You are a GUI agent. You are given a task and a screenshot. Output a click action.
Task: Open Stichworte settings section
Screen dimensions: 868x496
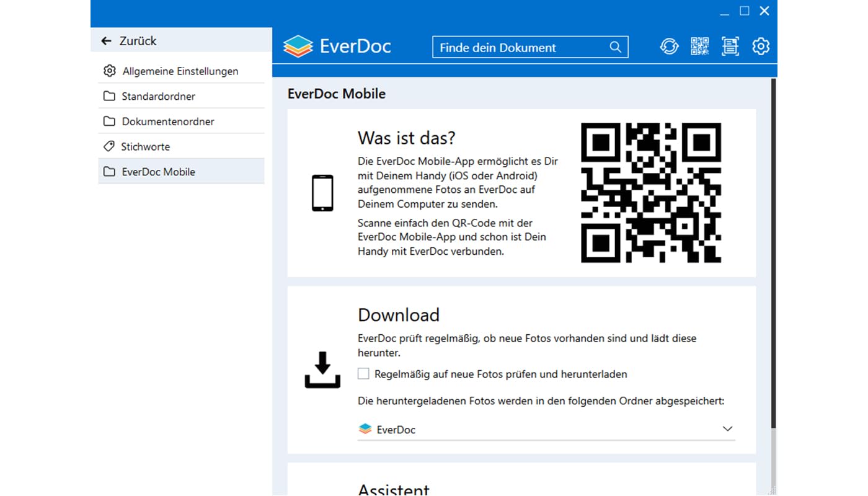(x=181, y=147)
